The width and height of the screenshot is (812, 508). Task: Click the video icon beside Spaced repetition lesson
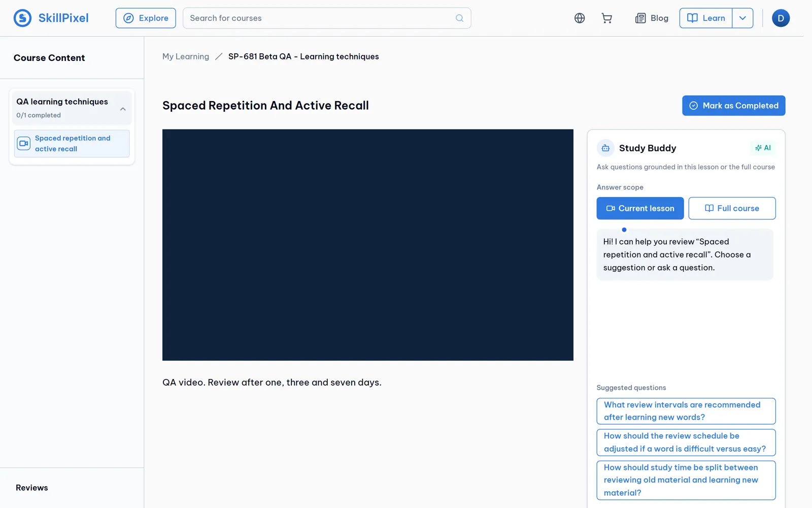pyautogui.click(x=24, y=143)
